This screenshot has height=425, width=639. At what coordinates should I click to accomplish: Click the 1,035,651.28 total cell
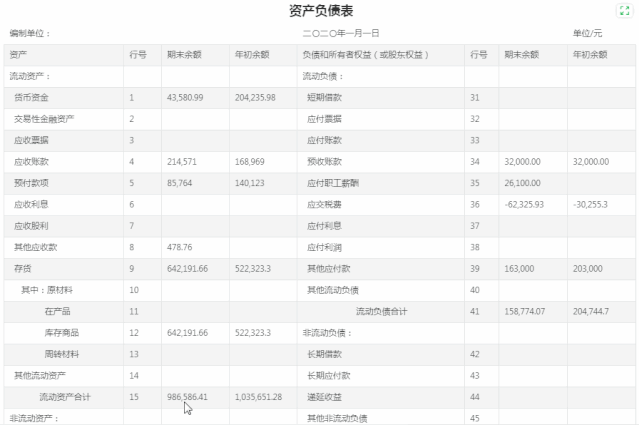258,397
